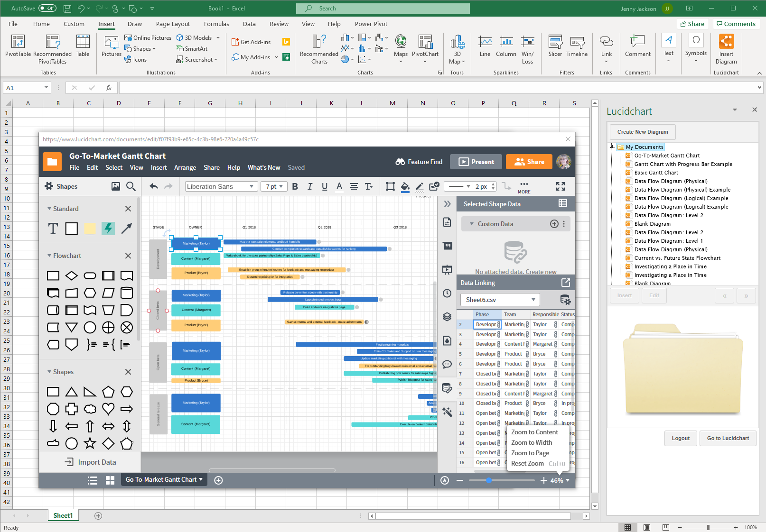Click the Create New Diagram button

[642, 132]
